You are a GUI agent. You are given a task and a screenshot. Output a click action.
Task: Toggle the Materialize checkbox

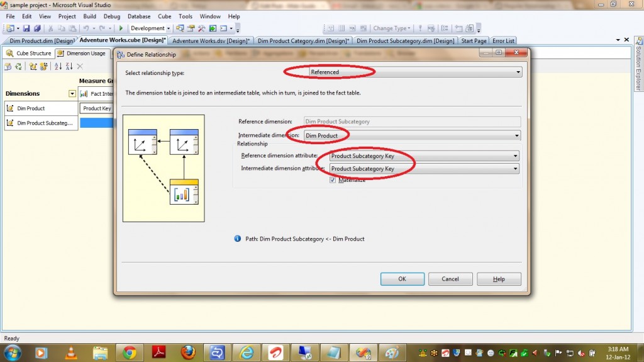coord(333,180)
